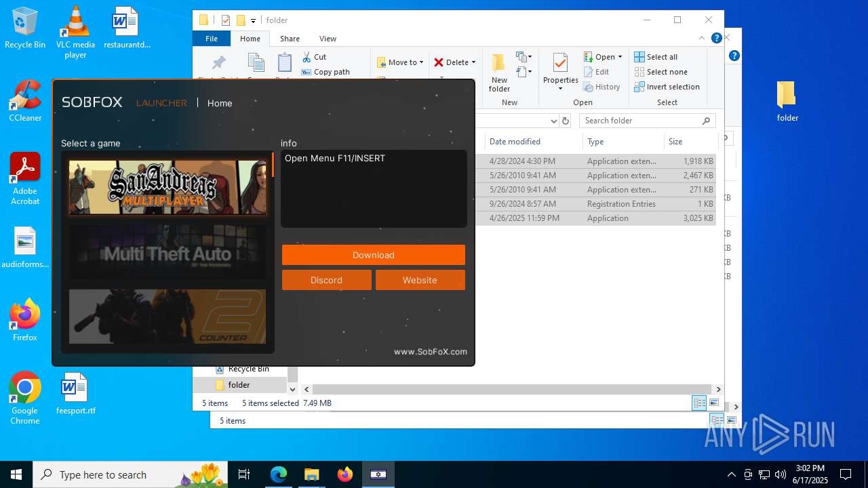
Task: Select the Multi Theft Auto game banner
Action: click(x=167, y=252)
